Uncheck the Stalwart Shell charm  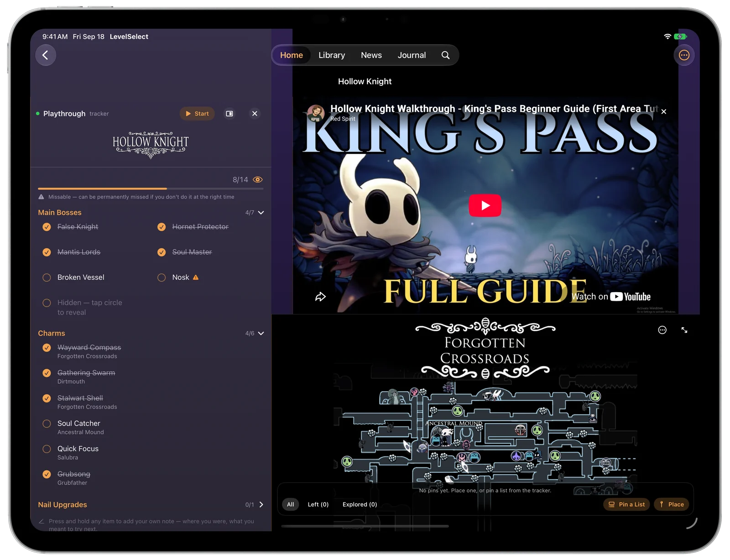tap(47, 398)
